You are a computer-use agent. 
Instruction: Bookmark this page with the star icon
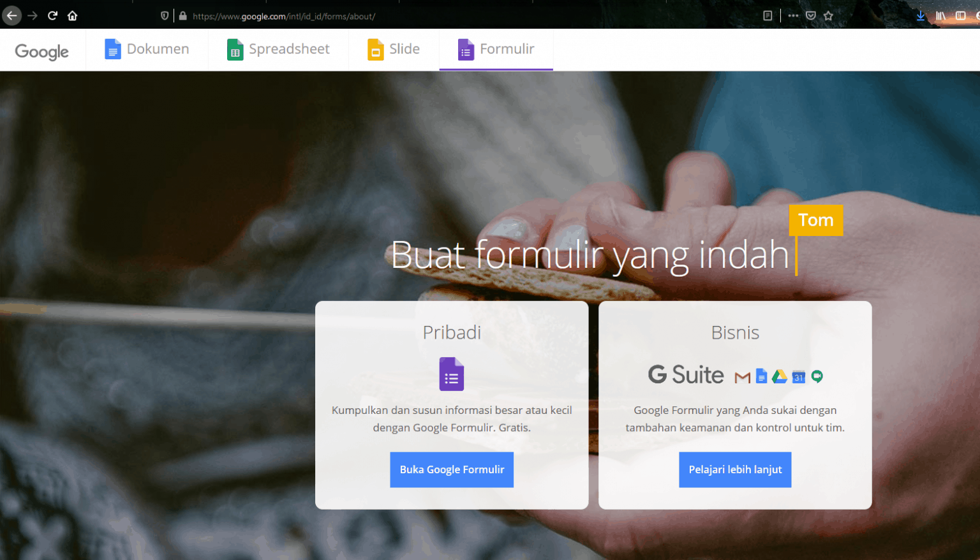pyautogui.click(x=828, y=15)
